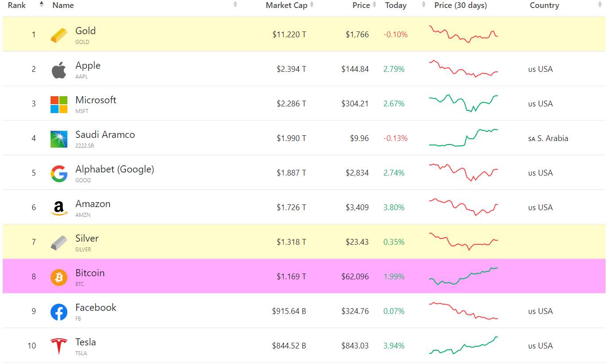
Task: Click Silver's daily change 0.35%
Action: click(x=394, y=242)
